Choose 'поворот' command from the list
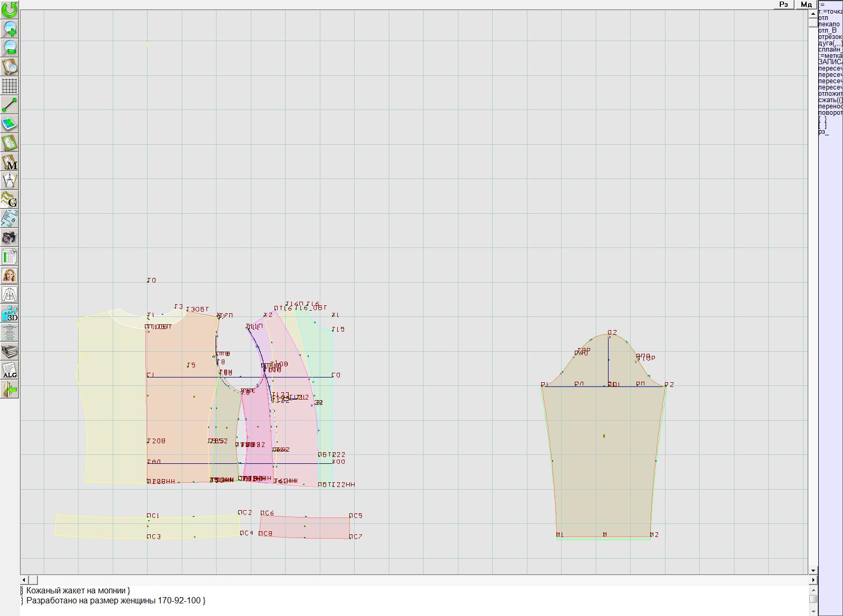Viewport: 843px width, 616px height. pos(830,113)
